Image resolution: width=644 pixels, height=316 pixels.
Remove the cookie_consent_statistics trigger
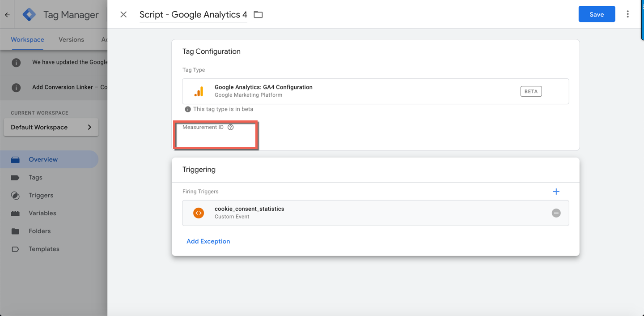point(556,213)
